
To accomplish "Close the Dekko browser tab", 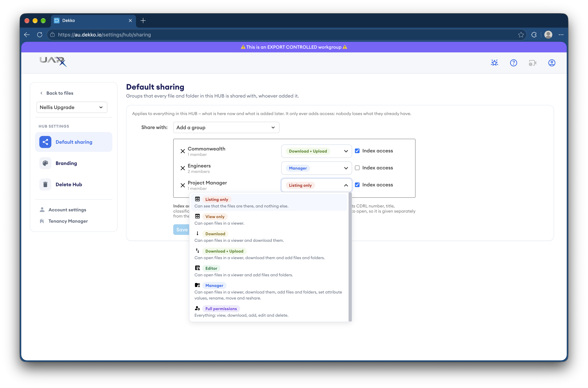I will click(x=130, y=21).
